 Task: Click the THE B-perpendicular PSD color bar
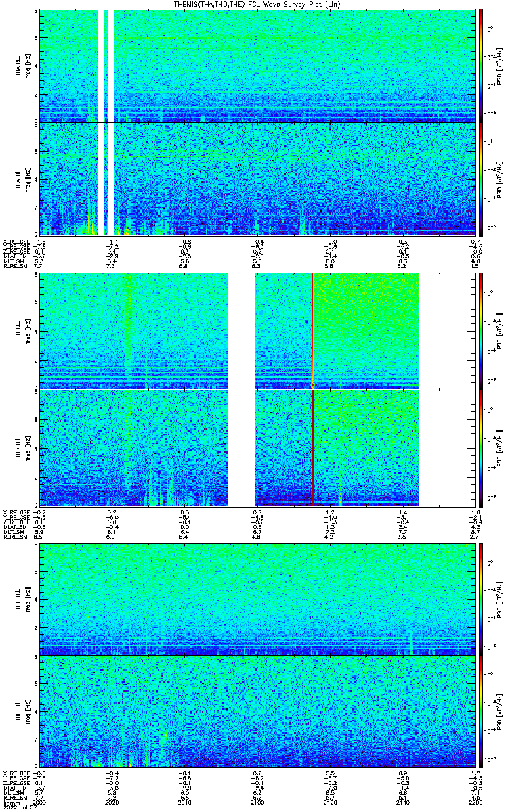click(481, 599)
